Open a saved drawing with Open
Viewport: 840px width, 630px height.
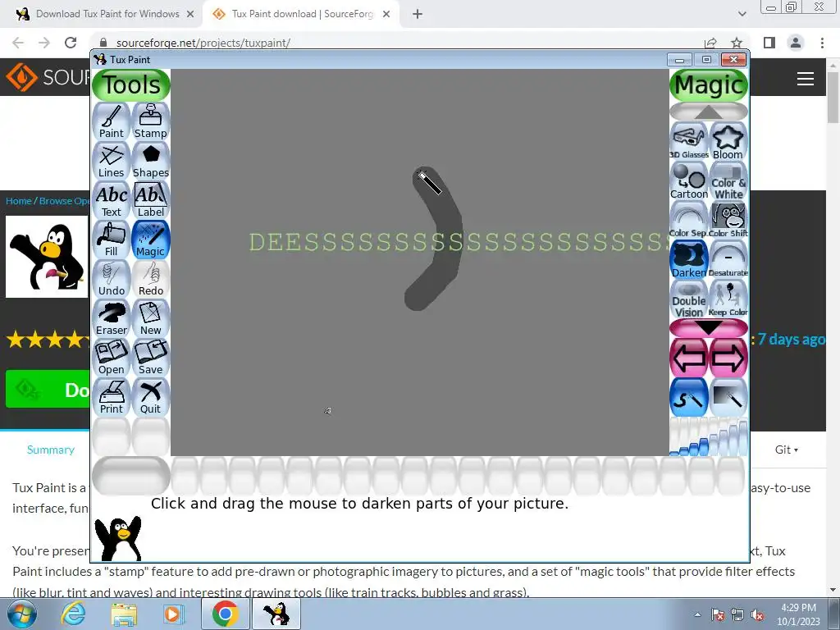pos(112,358)
